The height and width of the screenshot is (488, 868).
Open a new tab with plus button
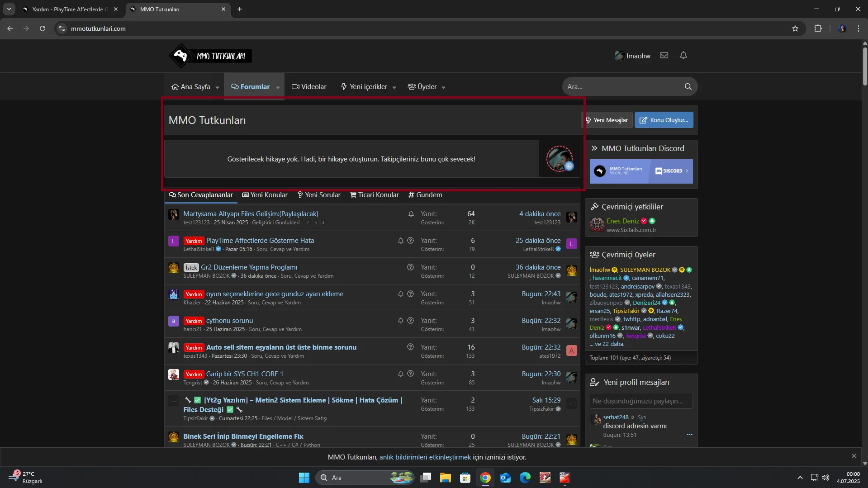[240, 9]
